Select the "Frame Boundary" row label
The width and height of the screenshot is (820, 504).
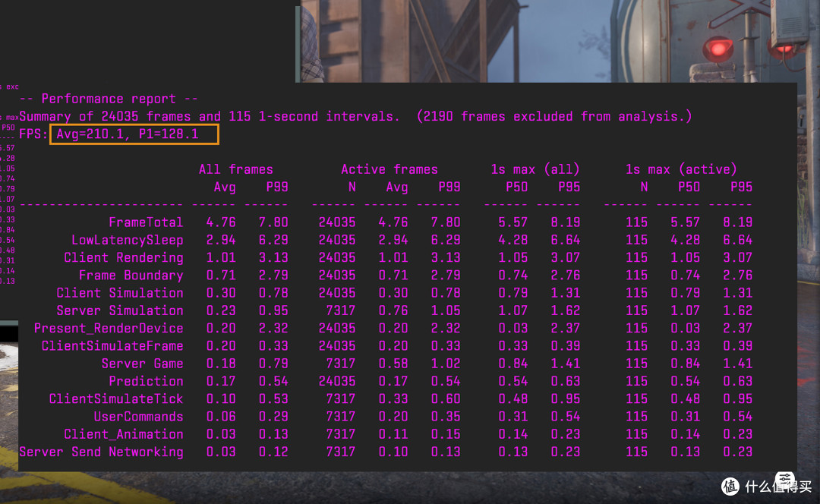pyautogui.click(x=131, y=276)
